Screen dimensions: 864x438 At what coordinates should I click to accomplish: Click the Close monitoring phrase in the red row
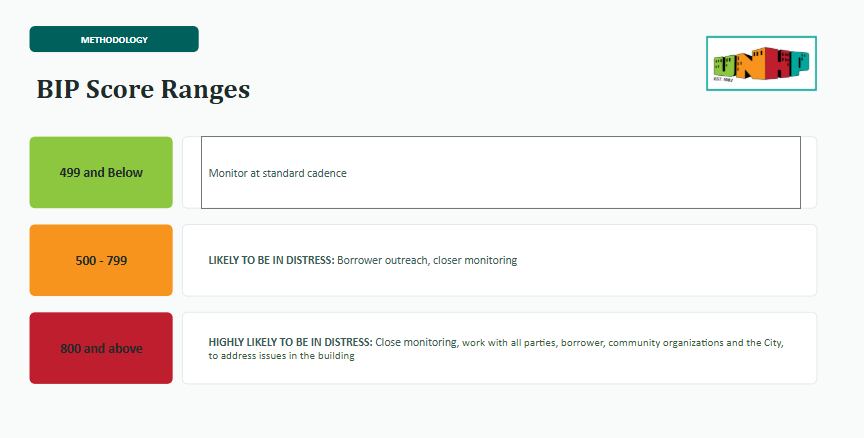[416, 342]
